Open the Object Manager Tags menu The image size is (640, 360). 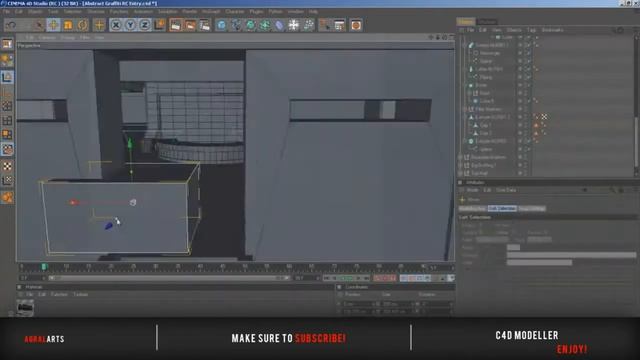click(531, 30)
